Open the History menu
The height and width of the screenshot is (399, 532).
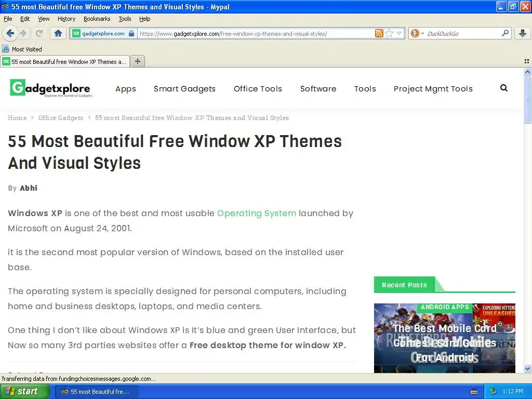tap(66, 19)
